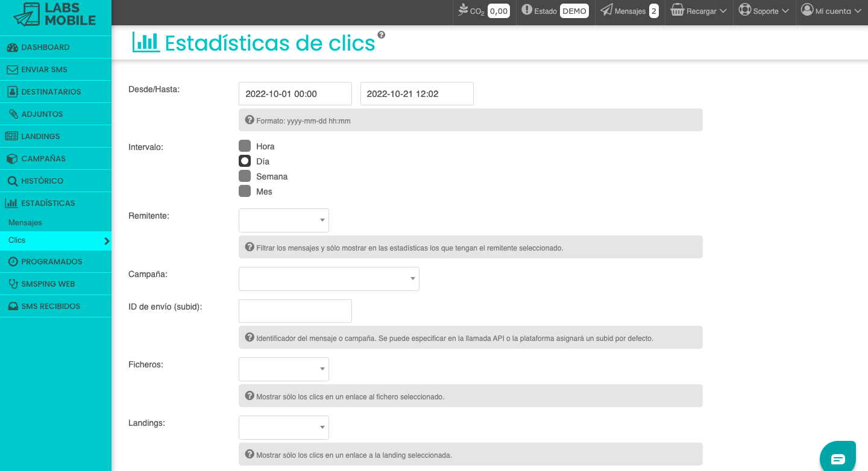Click help icon in Ficheros hint

(x=250, y=396)
